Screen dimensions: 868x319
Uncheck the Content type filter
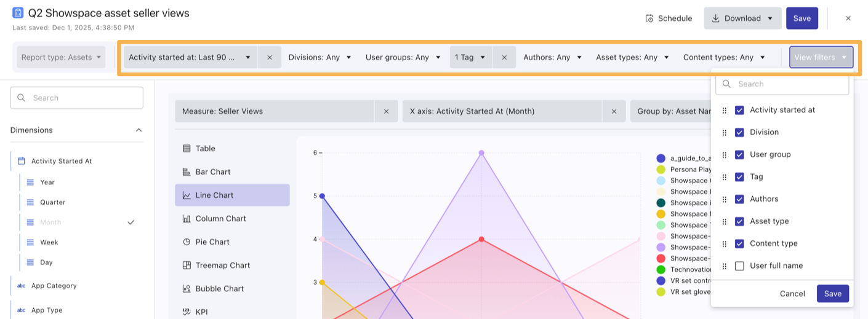point(739,244)
